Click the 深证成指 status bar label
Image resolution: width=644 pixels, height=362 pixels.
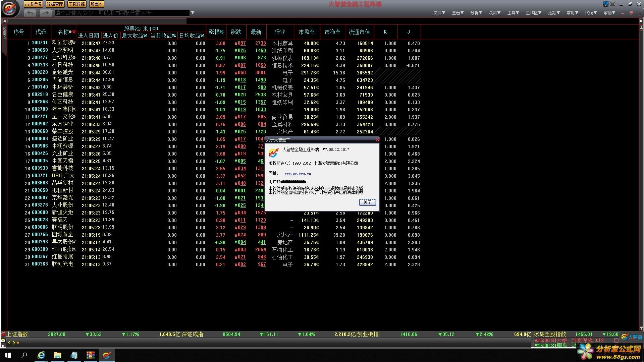point(192,334)
